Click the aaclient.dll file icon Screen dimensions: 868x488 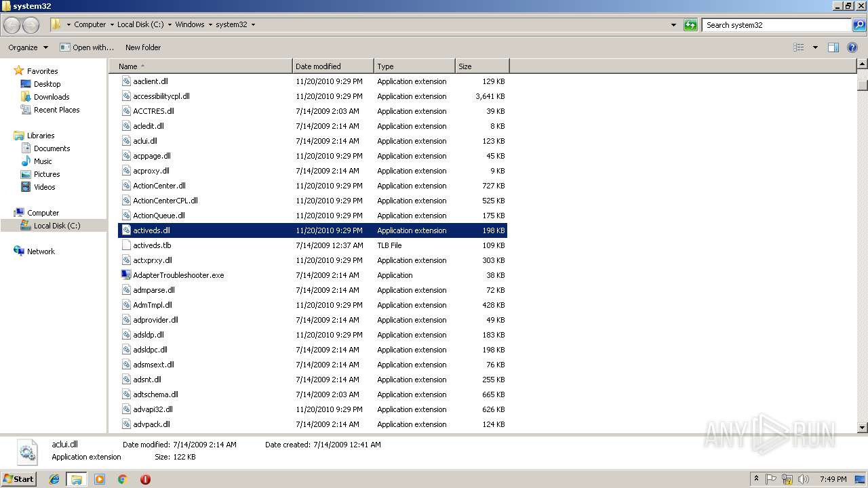tap(126, 81)
